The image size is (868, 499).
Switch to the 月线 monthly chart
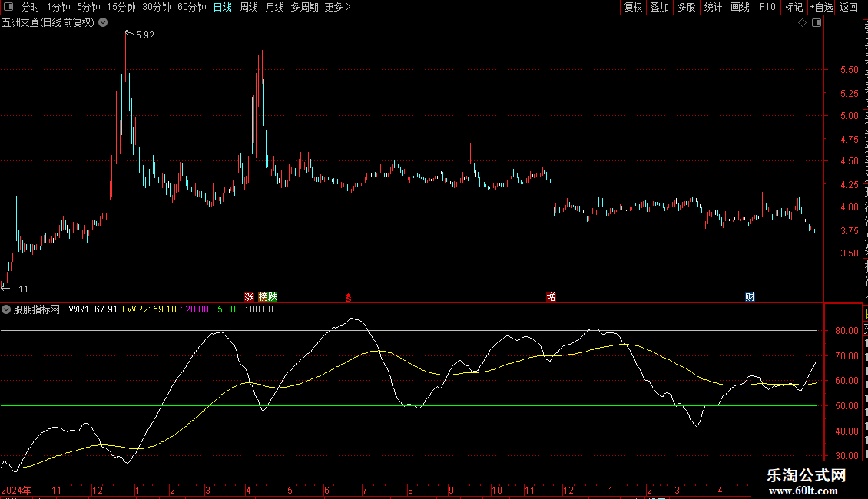pyautogui.click(x=274, y=7)
